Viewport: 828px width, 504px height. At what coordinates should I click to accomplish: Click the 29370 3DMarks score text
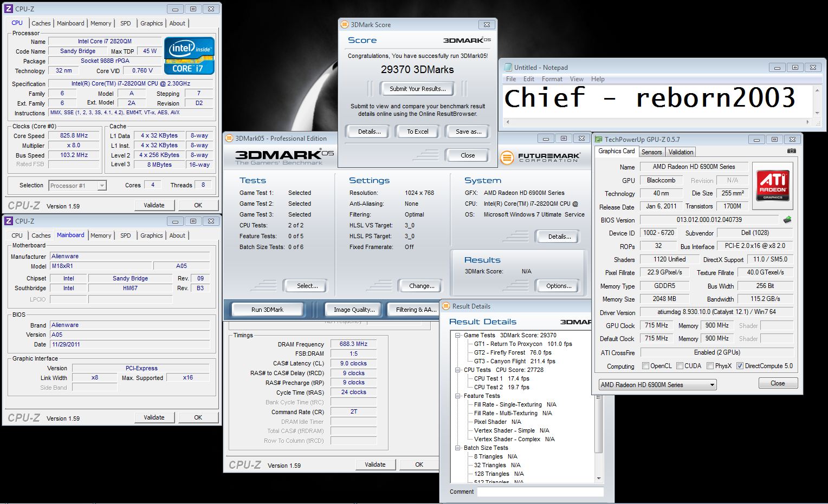[x=417, y=69]
